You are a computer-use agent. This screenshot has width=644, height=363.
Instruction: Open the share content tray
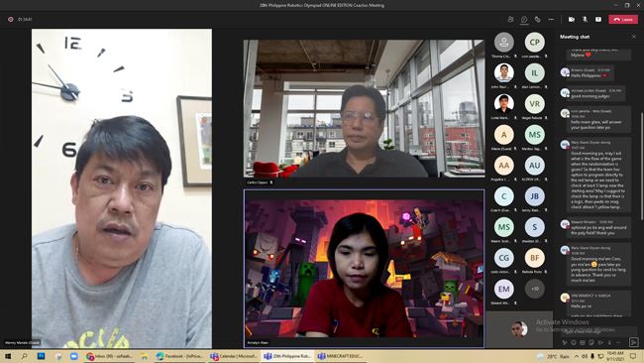click(x=598, y=19)
